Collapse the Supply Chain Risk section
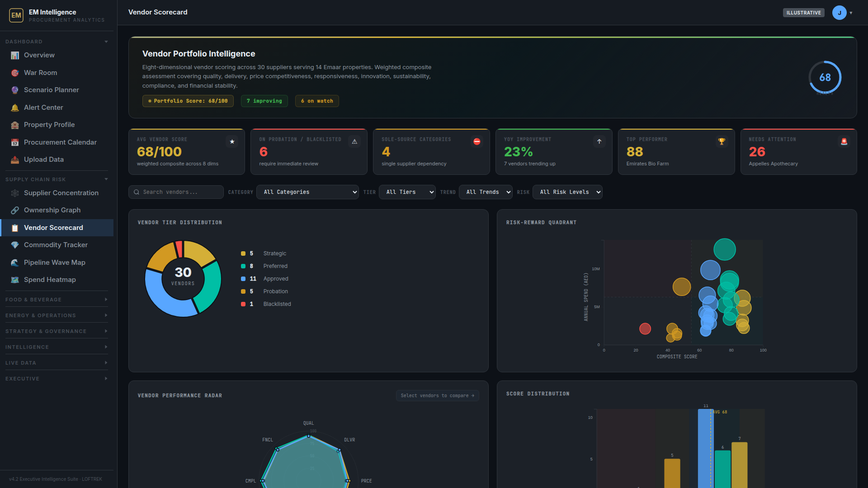Image resolution: width=868 pixels, height=488 pixels. (57, 179)
